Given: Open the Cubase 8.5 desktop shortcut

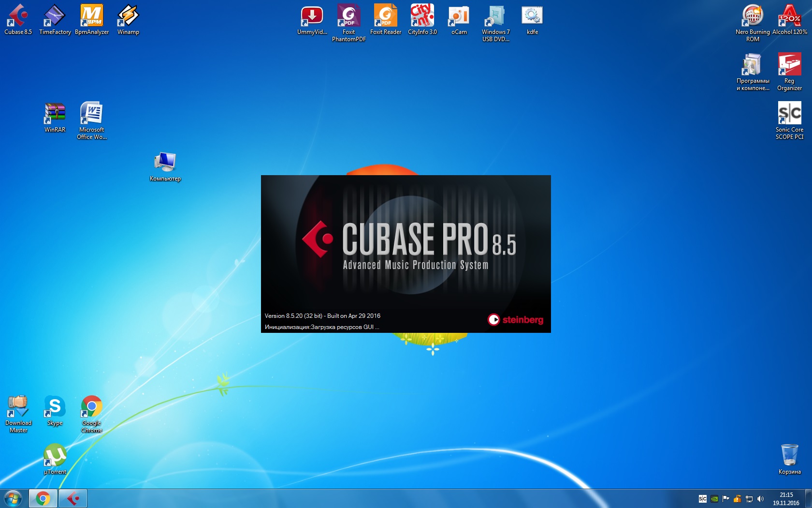Looking at the screenshot, I should [x=18, y=19].
